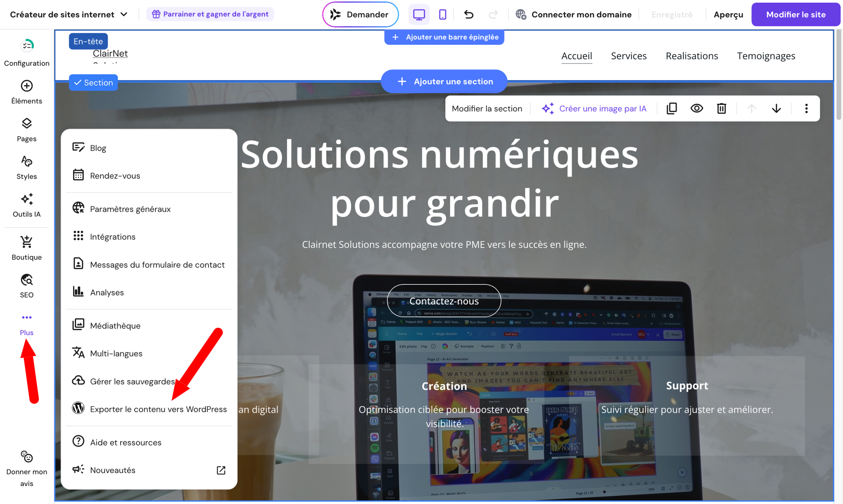
Task: Open the Éléments panel
Action: 26,92
